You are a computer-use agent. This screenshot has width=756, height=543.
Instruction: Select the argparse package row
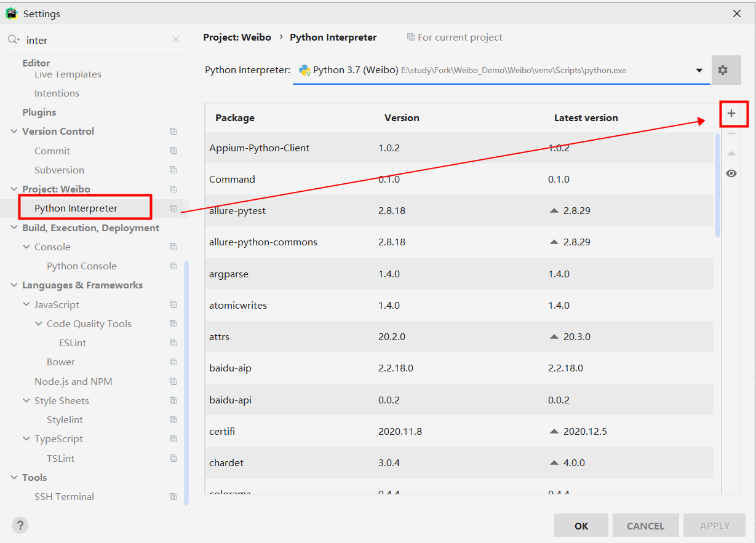pyautogui.click(x=460, y=274)
